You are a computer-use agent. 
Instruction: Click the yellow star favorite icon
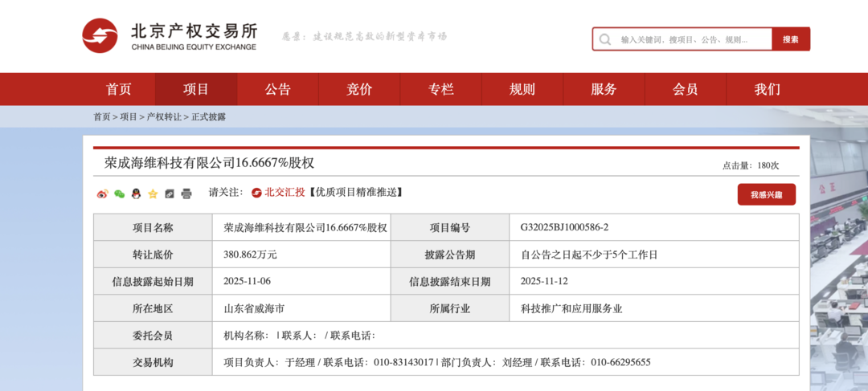coord(153,193)
